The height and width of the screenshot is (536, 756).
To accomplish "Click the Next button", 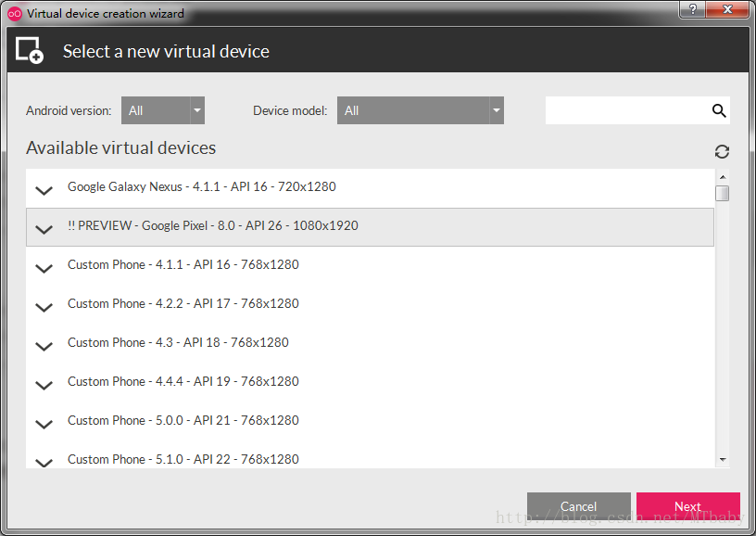I will 688,506.
